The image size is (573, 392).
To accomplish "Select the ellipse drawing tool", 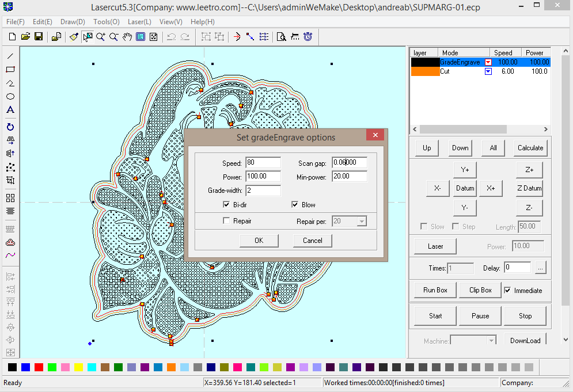I will (10, 97).
